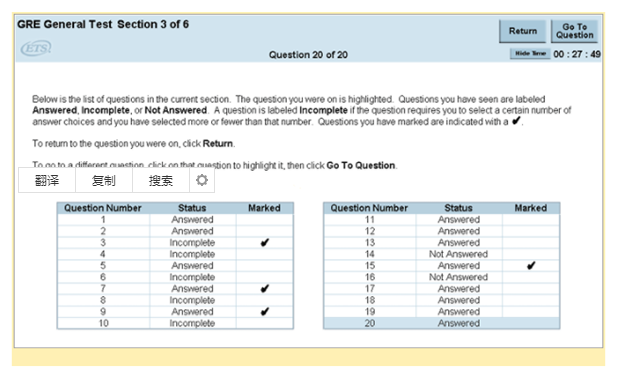
Task: Toggle the Hide Time button
Action: tap(530, 54)
